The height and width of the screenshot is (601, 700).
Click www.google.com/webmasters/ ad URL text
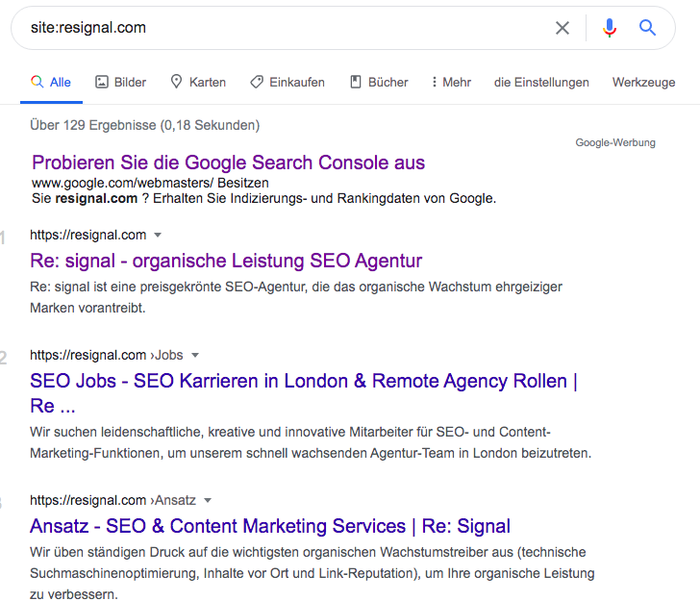[x=123, y=183]
